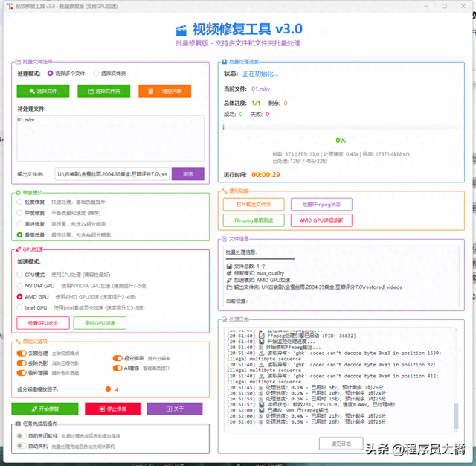Select the AMD GPU acceleration option

point(20,296)
